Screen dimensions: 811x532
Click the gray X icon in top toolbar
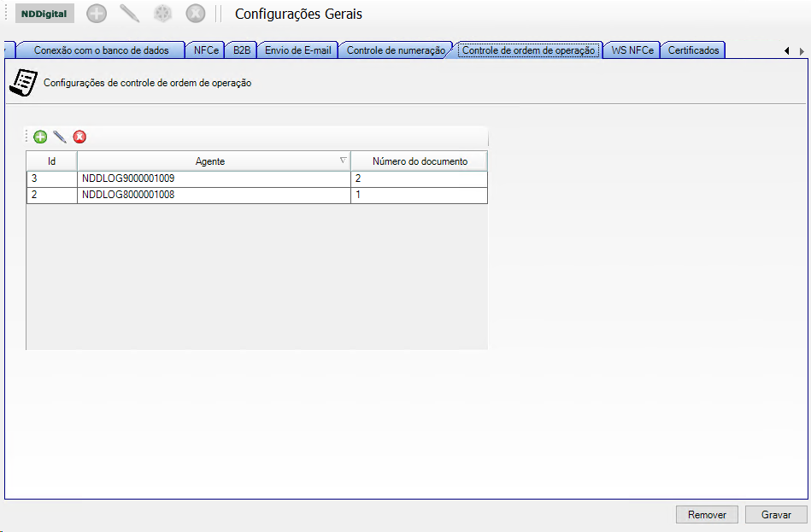point(196,14)
